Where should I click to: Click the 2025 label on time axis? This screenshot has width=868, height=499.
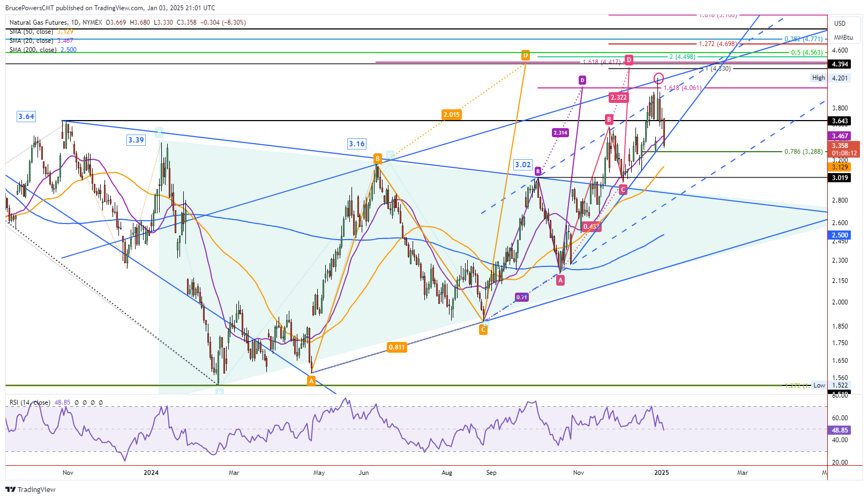point(662,473)
